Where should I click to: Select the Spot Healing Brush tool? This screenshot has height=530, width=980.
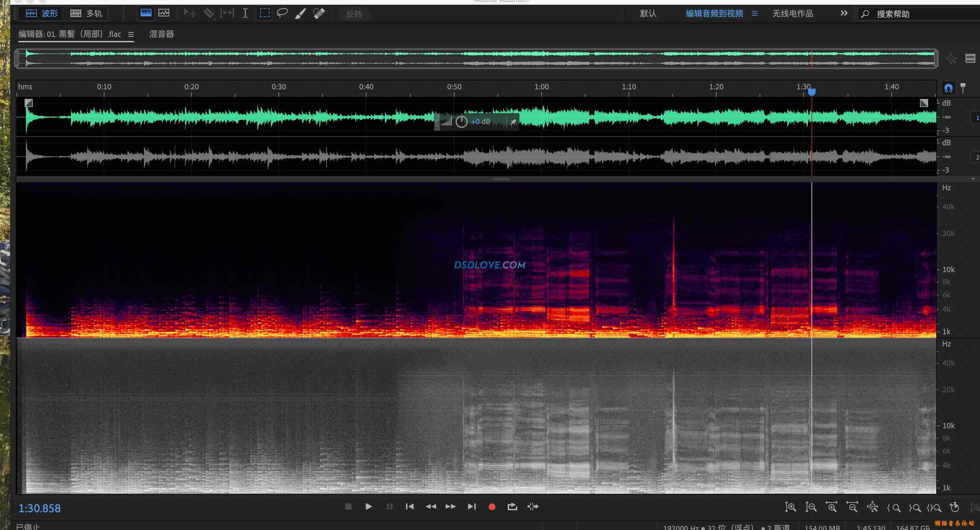click(x=319, y=14)
